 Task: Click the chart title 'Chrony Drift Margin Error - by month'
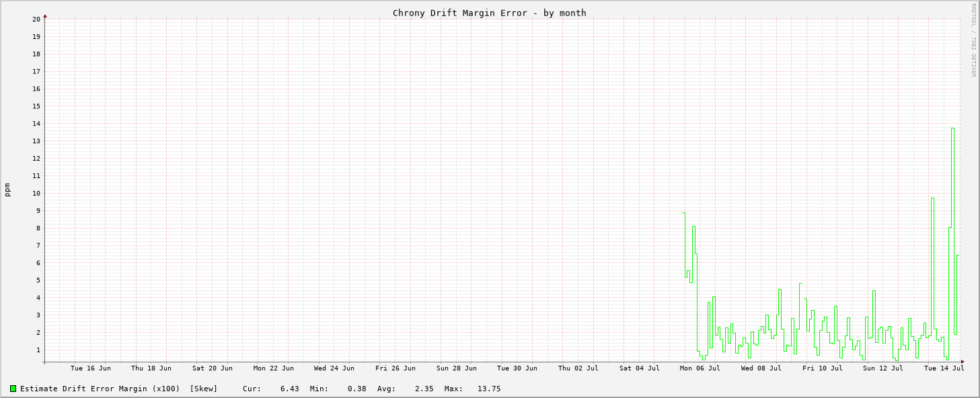point(490,13)
